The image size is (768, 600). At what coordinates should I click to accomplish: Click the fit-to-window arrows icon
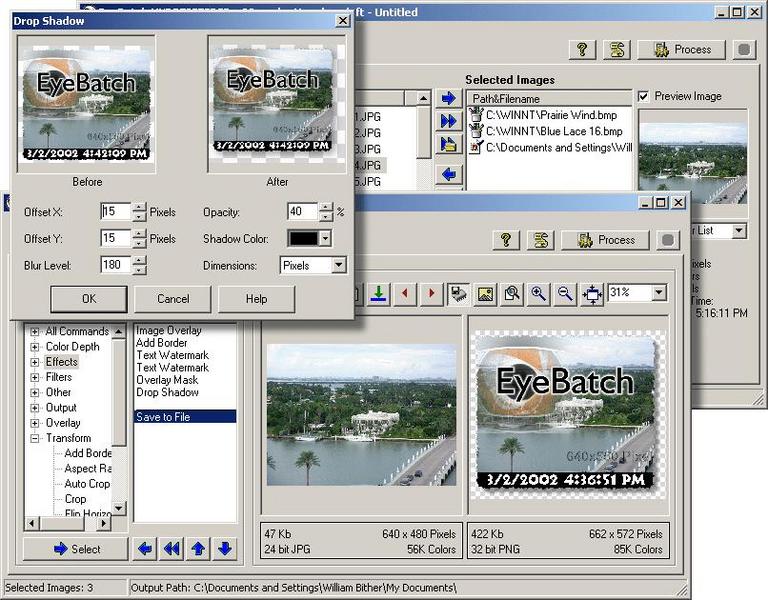point(592,293)
